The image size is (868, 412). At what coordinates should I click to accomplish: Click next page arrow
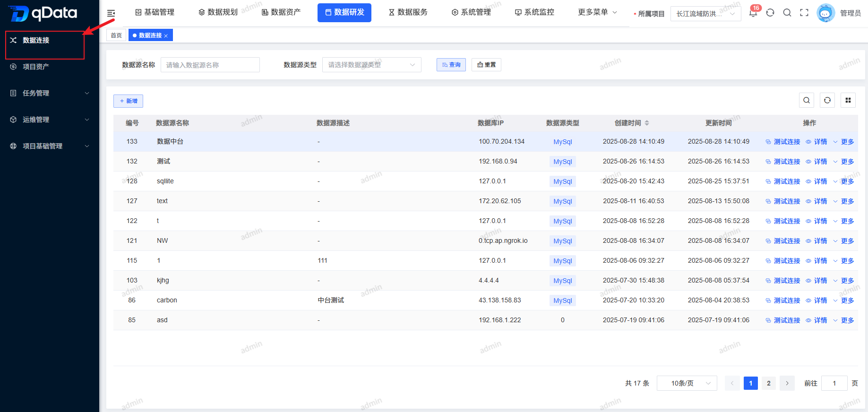pos(787,383)
